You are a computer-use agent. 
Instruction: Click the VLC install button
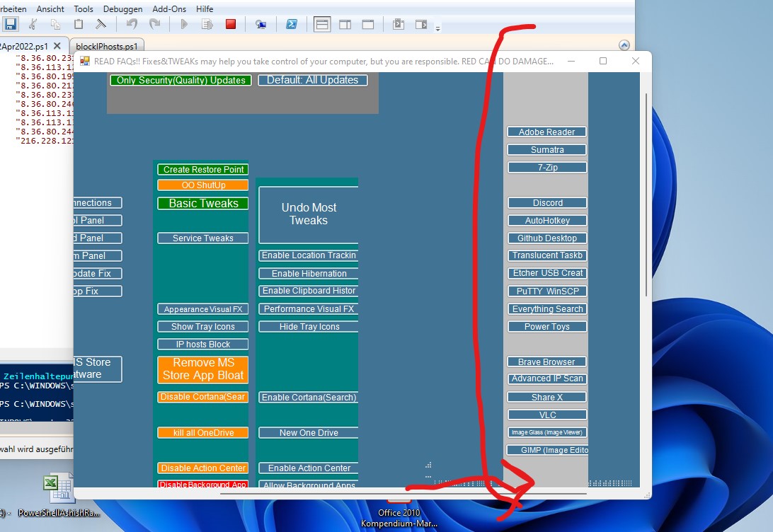click(x=547, y=415)
